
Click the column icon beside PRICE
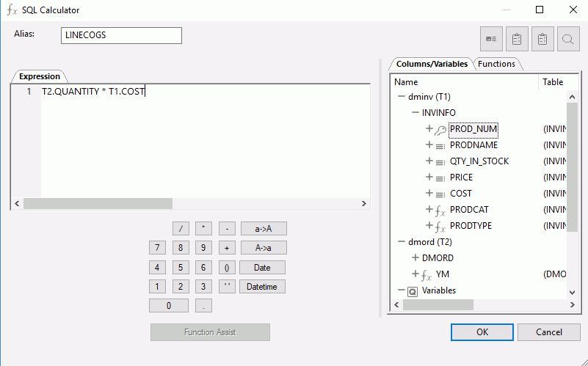click(440, 178)
